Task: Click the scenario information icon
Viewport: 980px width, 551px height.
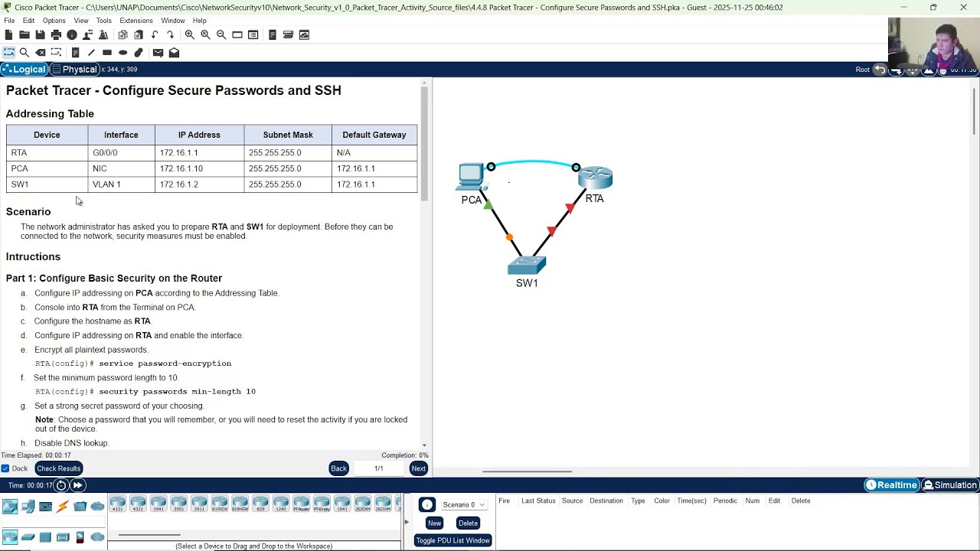Action: click(x=427, y=504)
